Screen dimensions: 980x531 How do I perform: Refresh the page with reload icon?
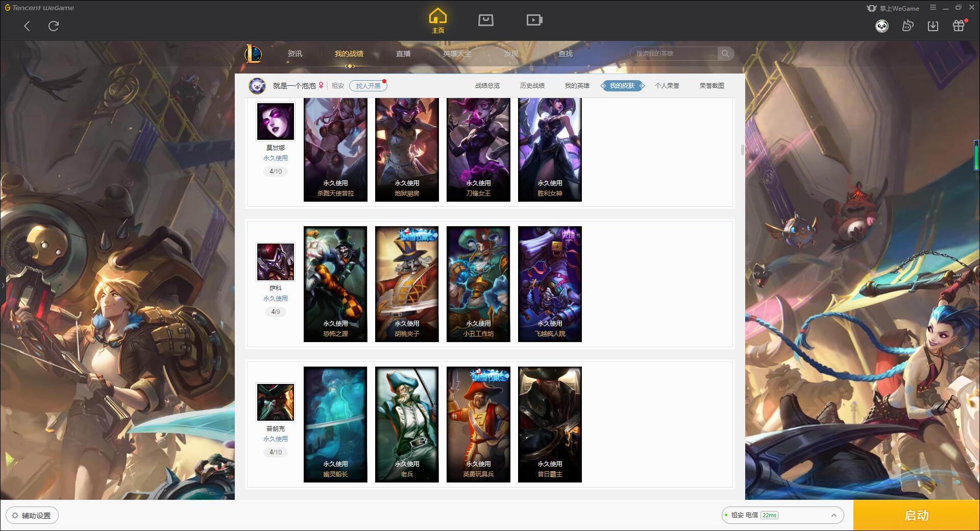(x=54, y=26)
